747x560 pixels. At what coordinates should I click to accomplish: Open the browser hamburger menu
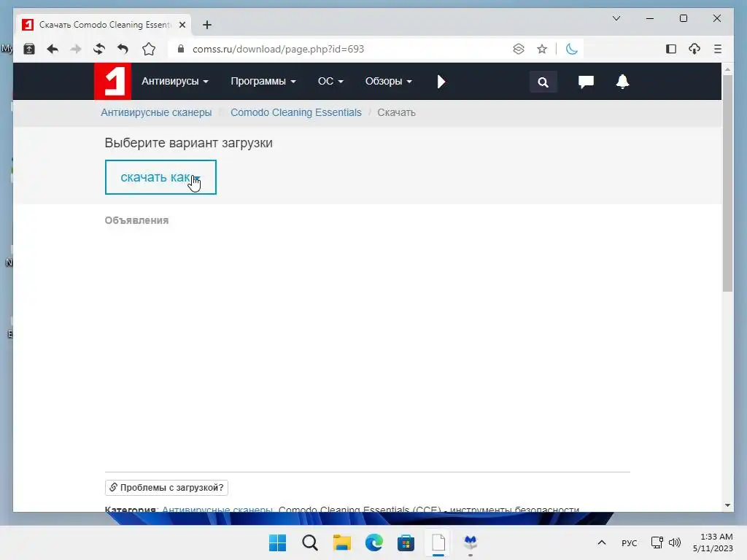click(718, 49)
